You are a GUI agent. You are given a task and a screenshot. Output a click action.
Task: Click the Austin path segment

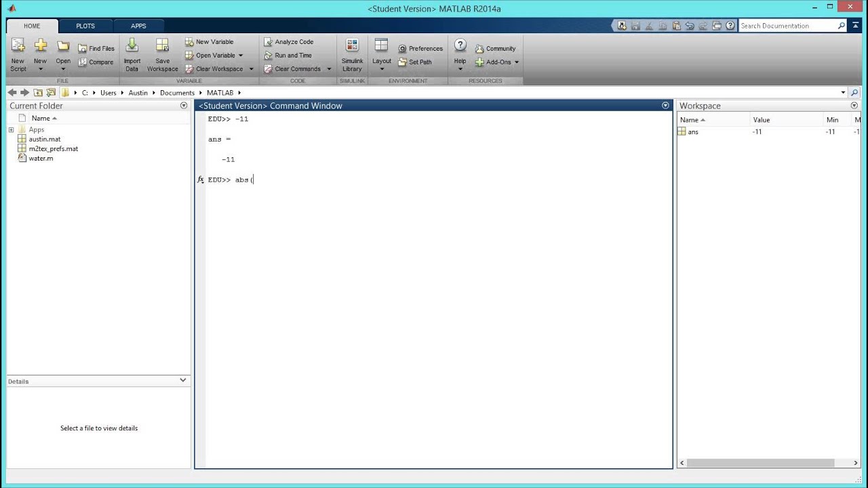tap(138, 93)
